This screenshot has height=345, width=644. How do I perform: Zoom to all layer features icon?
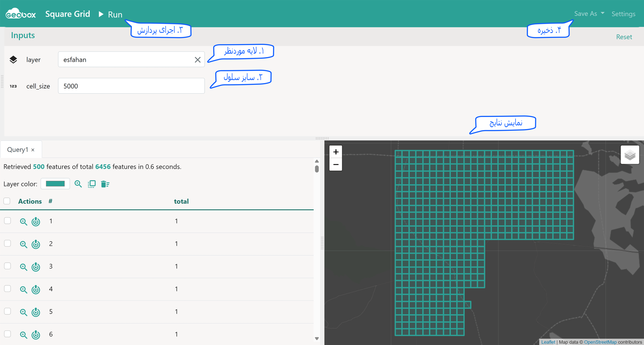tap(78, 184)
